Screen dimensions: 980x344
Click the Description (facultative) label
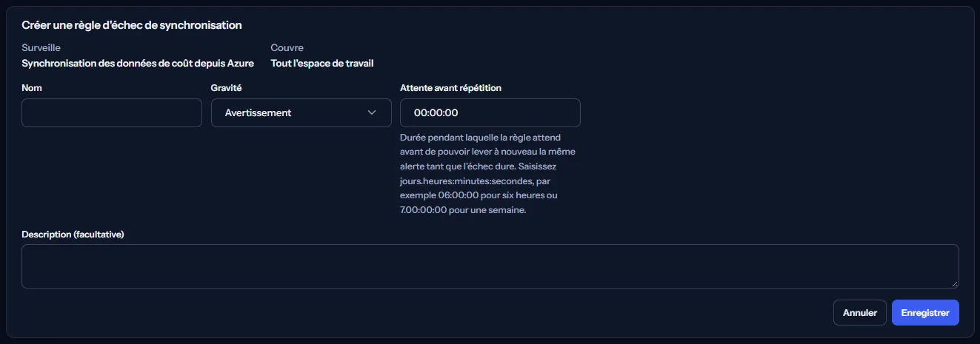coord(73,234)
